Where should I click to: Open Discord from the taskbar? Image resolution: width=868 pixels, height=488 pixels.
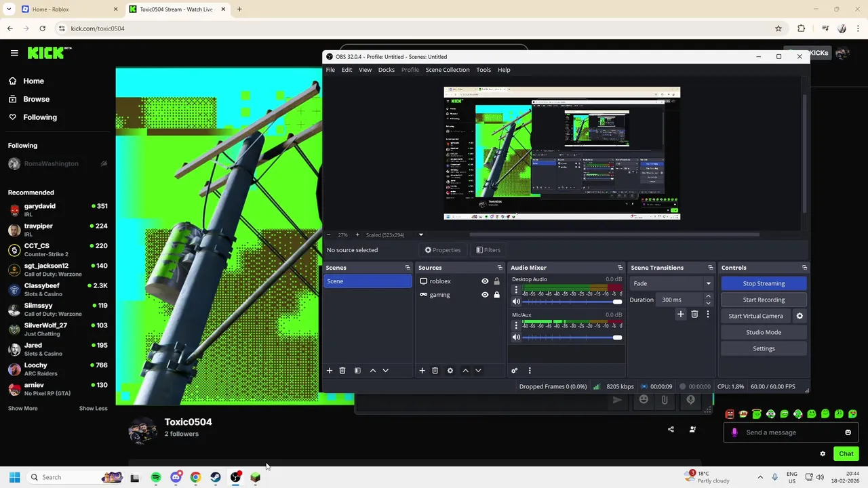[176, 477]
